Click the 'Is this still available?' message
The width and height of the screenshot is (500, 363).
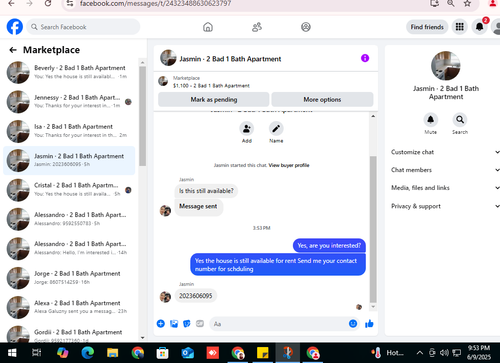click(x=206, y=191)
